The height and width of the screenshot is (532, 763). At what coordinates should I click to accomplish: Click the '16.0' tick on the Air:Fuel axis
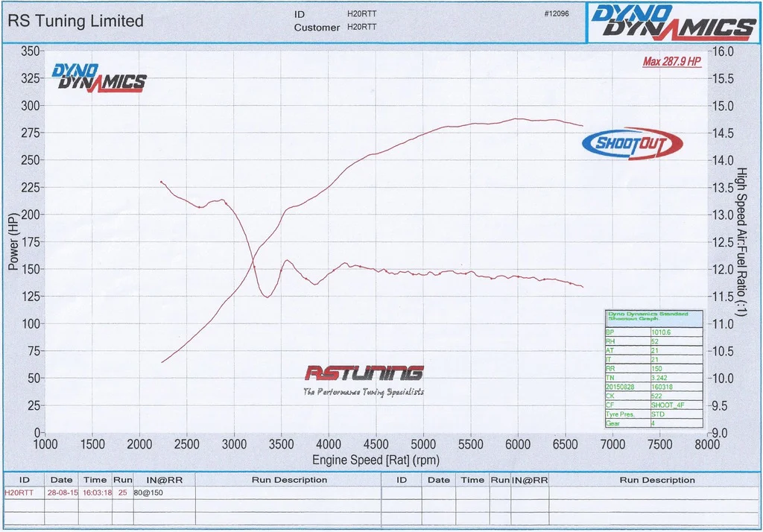click(723, 51)
